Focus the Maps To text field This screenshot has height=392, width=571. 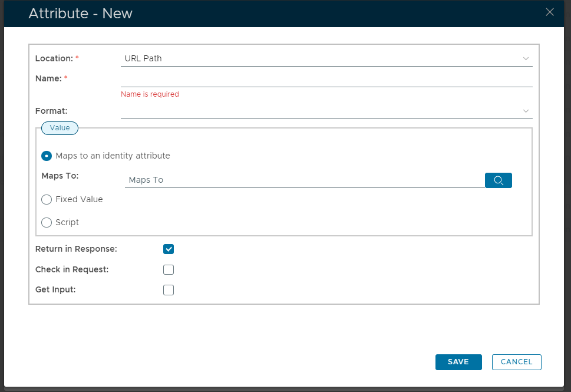[303, 180]
